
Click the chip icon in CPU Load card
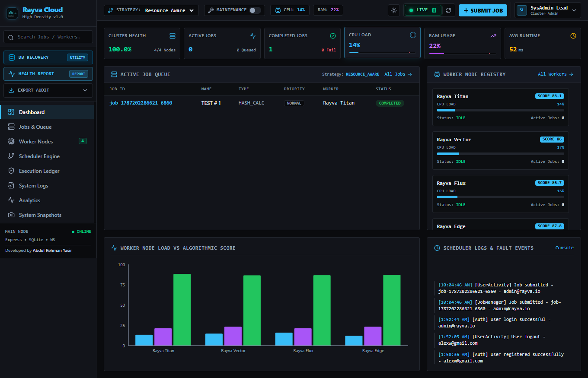pyautogui.click(x=413, y=35)
